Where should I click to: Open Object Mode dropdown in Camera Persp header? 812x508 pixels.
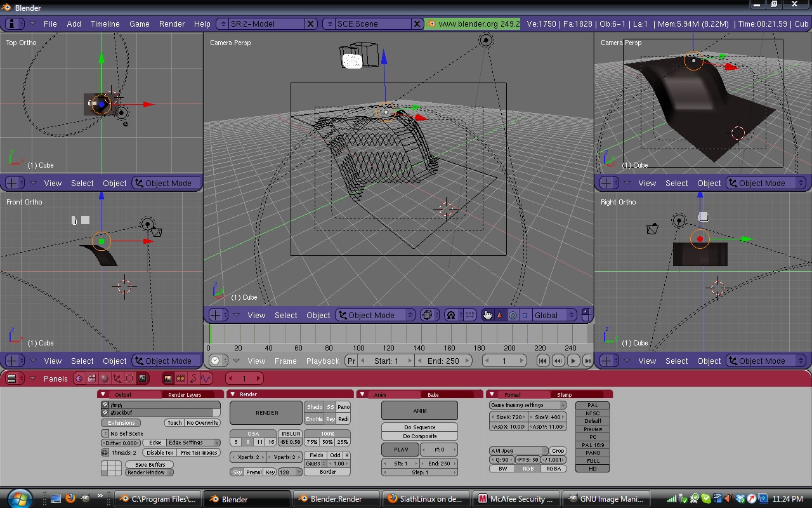[x=375, y=315]
